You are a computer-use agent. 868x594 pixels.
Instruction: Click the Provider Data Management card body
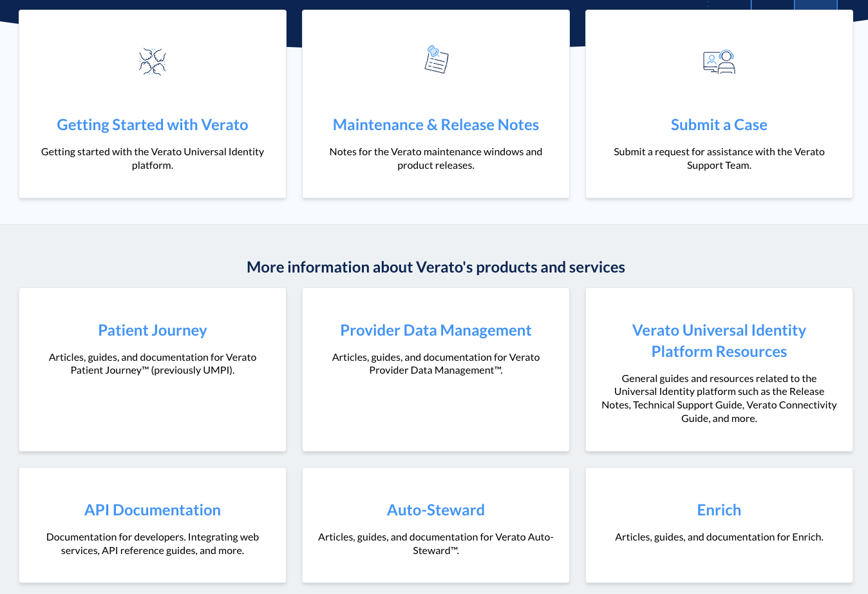(x=435, y=363)
